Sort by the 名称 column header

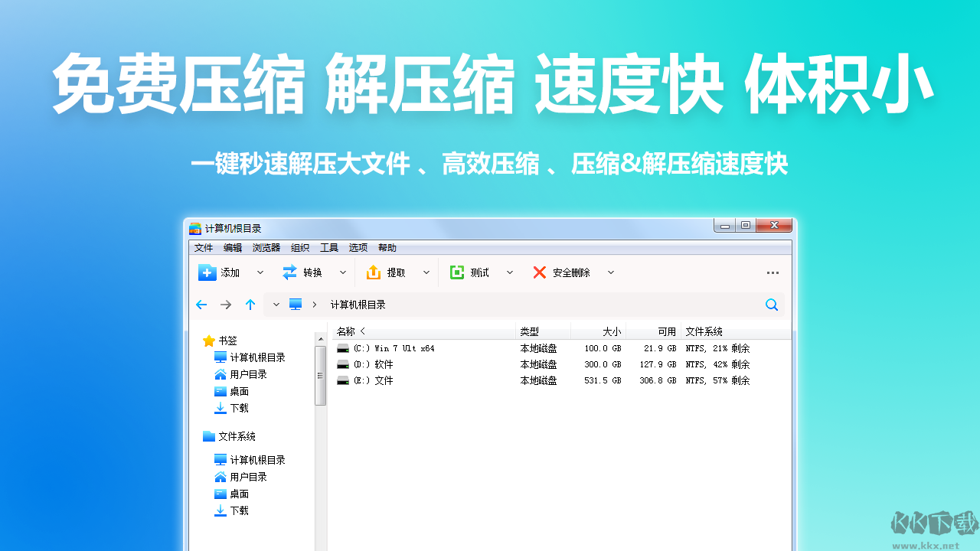coord(346,331)
